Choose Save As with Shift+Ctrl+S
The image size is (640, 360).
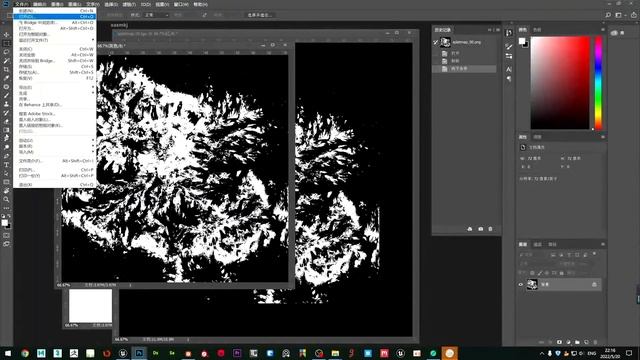(x=54, y=72)
